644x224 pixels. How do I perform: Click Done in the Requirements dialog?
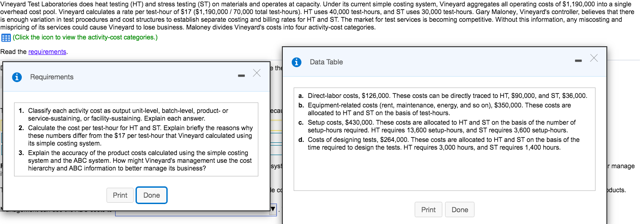pyautogui.click(x=151, y=195)
